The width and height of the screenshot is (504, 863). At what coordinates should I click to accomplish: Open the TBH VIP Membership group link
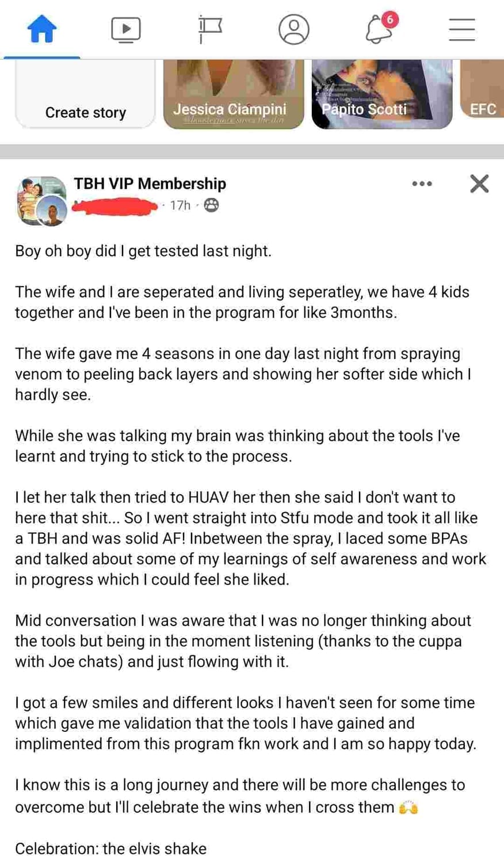click(x=150, y=184)
